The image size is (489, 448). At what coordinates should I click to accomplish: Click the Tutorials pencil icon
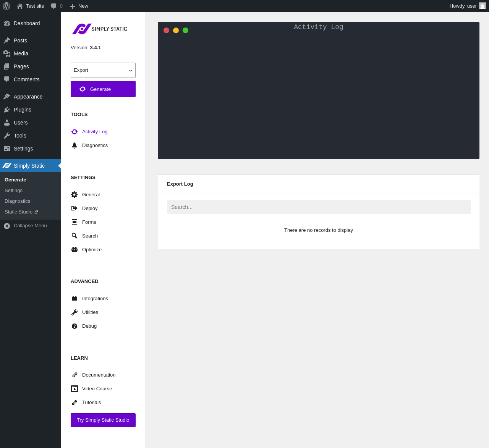74,403
